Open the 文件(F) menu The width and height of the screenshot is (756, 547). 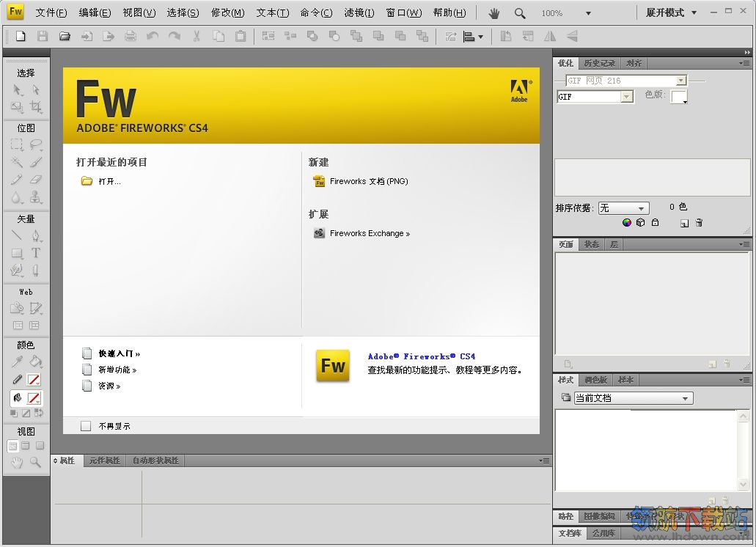[51, 13]
